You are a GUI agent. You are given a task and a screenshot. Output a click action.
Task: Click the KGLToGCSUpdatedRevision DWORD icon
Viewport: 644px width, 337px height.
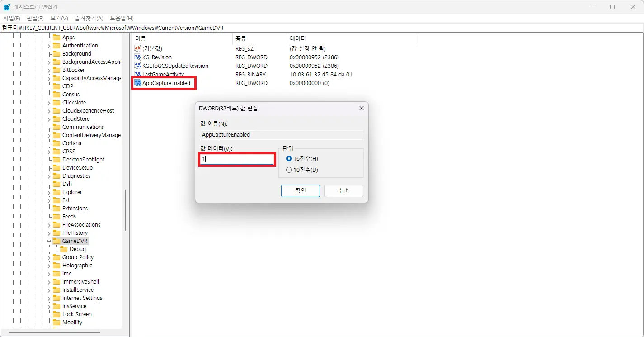pyautogui.click(x=138, y=66)
